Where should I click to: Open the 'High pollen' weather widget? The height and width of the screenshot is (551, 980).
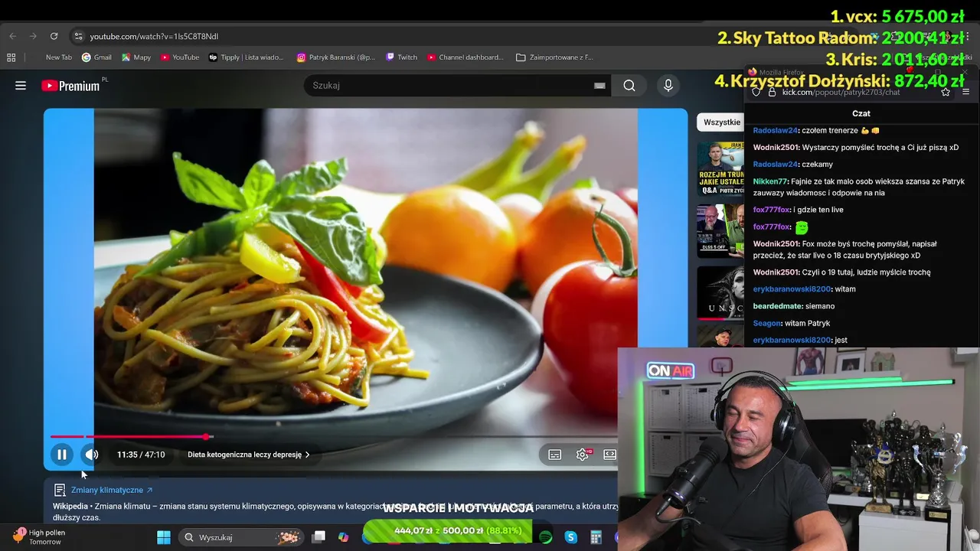click(x=40, y=536)
